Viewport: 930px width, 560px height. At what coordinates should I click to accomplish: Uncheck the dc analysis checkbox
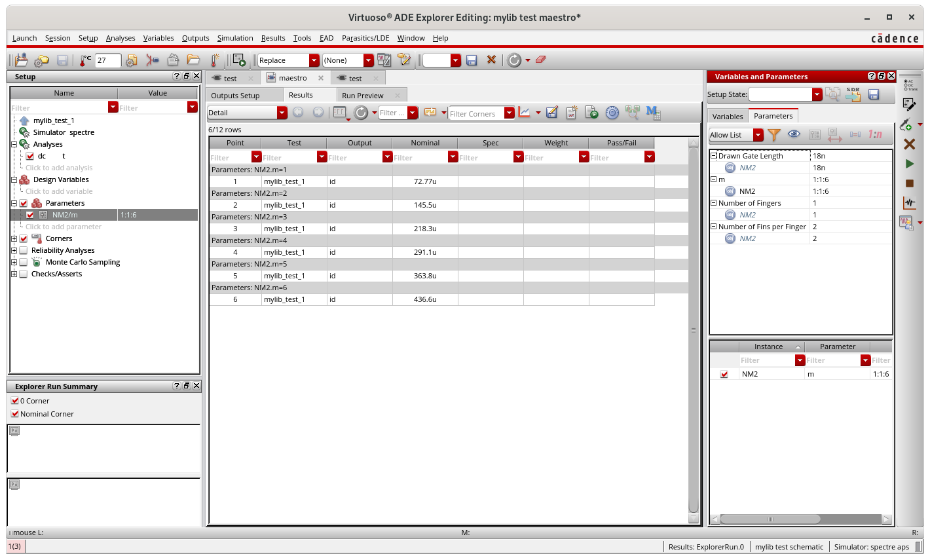click(30, 156)
